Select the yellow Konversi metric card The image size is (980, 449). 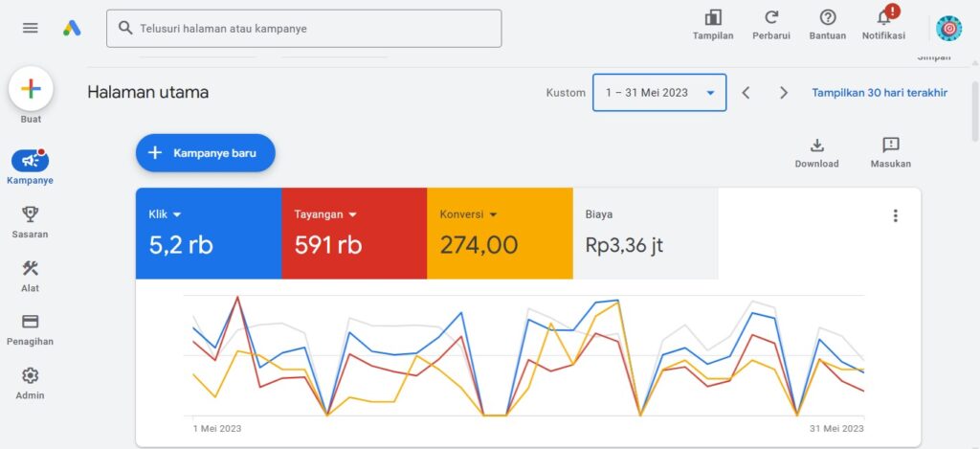tap(499, 233)
